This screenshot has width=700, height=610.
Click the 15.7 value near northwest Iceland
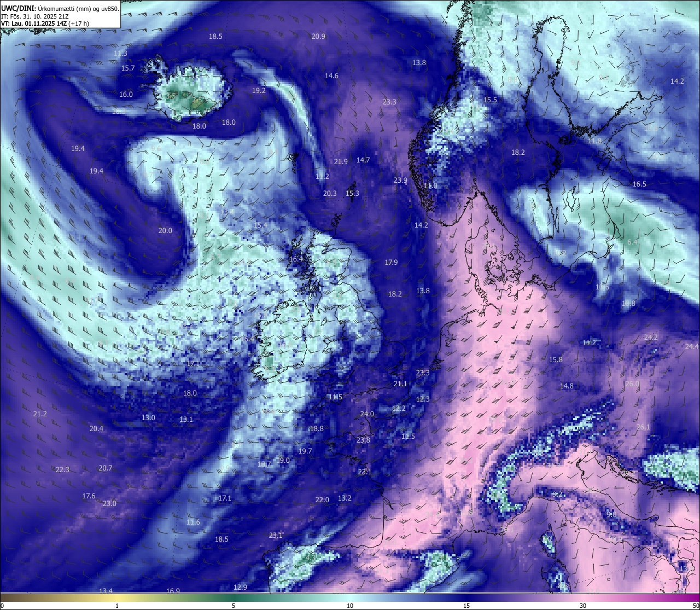(x=128, y=68)
